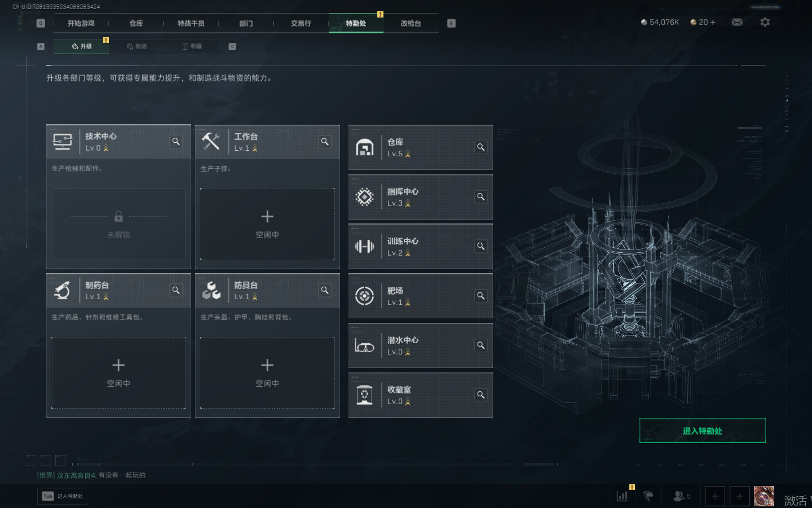The image size is (812, 508).
Task: Select the 制造 sub-tab
Action: 137,46
